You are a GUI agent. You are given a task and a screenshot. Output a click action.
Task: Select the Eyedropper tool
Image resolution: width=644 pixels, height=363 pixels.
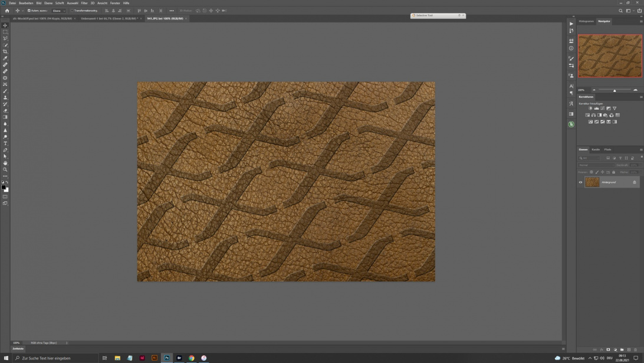pos(5,58)
